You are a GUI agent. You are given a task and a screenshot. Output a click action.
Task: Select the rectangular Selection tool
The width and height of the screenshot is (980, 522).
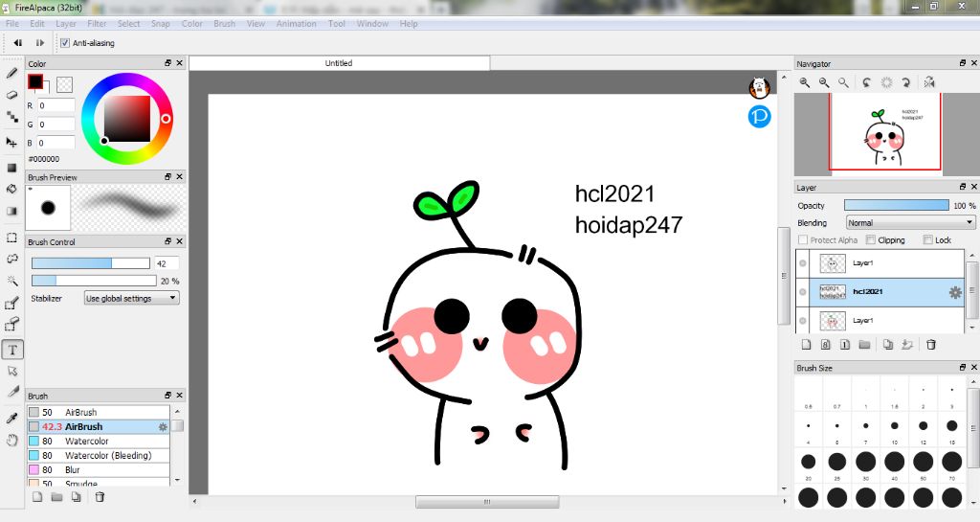[11, 238]
